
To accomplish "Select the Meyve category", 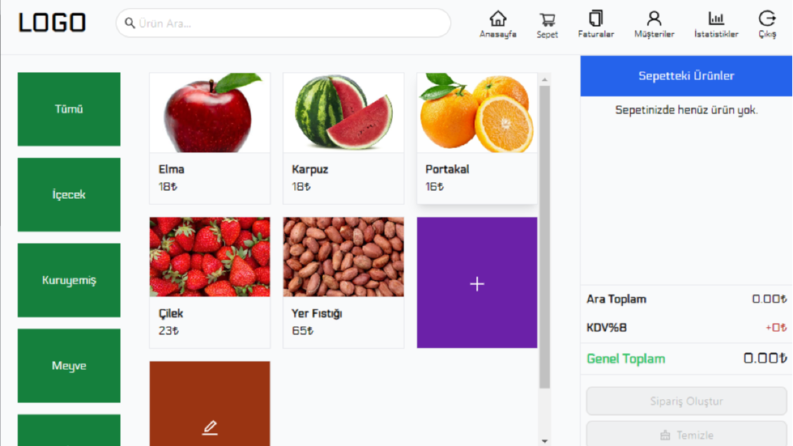I will tap(69, 366).
